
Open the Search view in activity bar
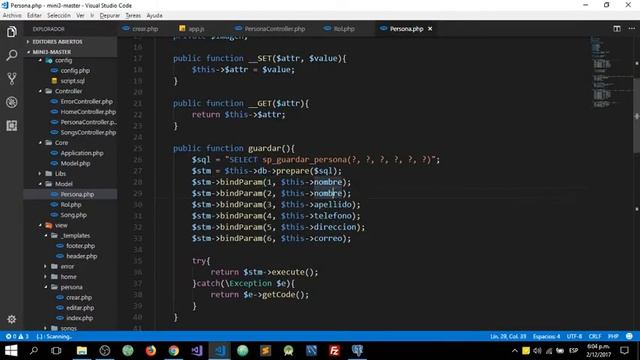11,55
